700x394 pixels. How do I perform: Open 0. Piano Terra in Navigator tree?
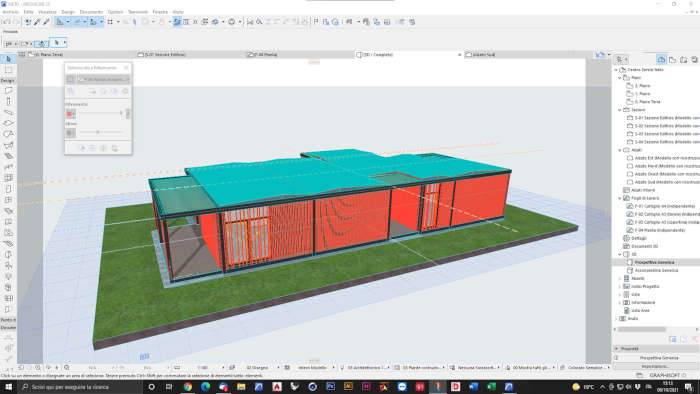647,102
